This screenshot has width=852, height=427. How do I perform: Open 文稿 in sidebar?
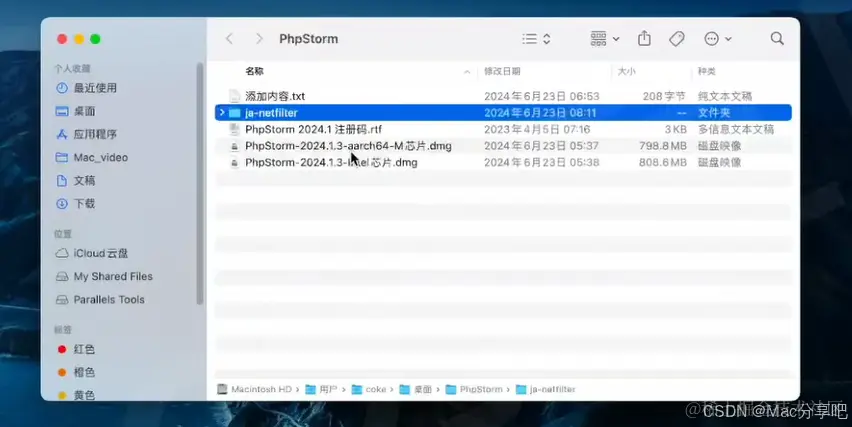pyautogui.click(x=76, y=180)
